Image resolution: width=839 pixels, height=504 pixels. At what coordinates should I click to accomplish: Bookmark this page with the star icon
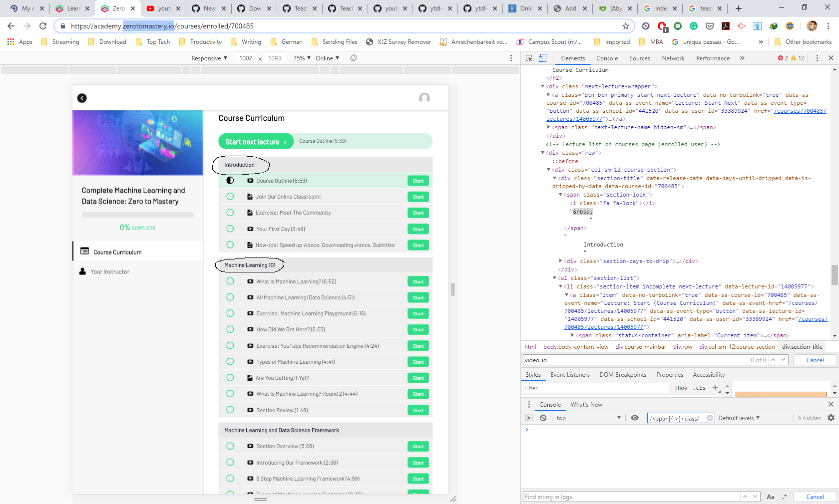pyautogui.click(x=626, y=26)
